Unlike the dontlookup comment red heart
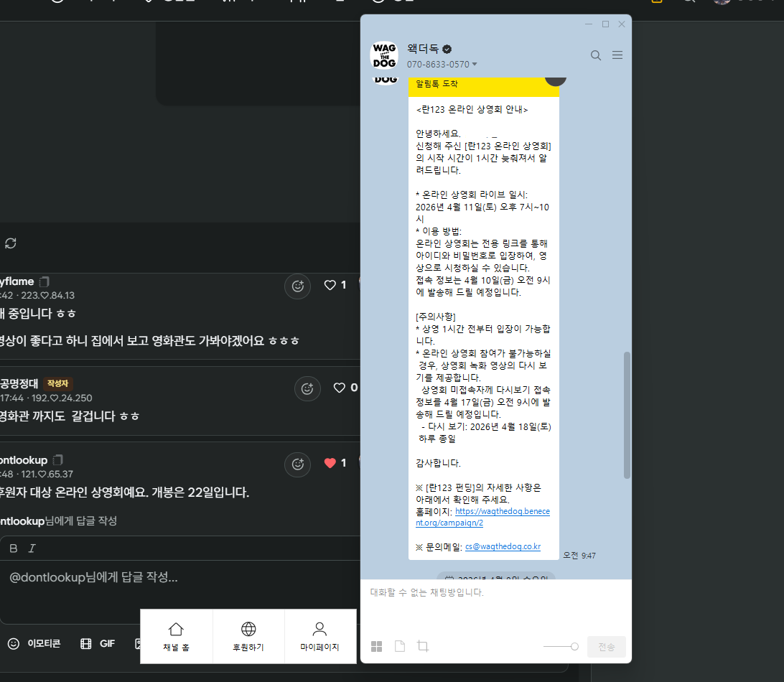The height and width of the screenshot is (682, 784). (330, 463)
